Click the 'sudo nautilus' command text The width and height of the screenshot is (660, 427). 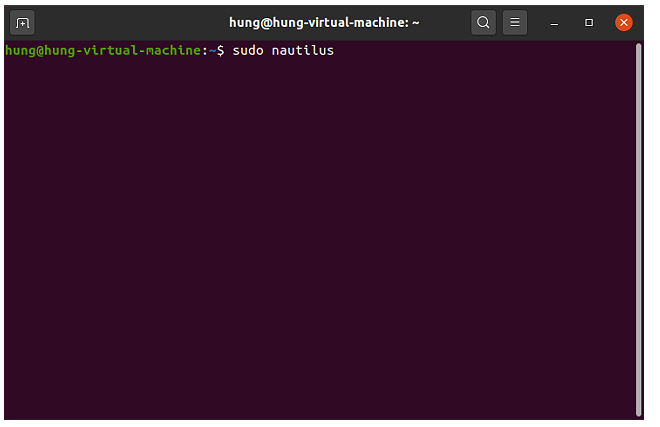point(283,51)
